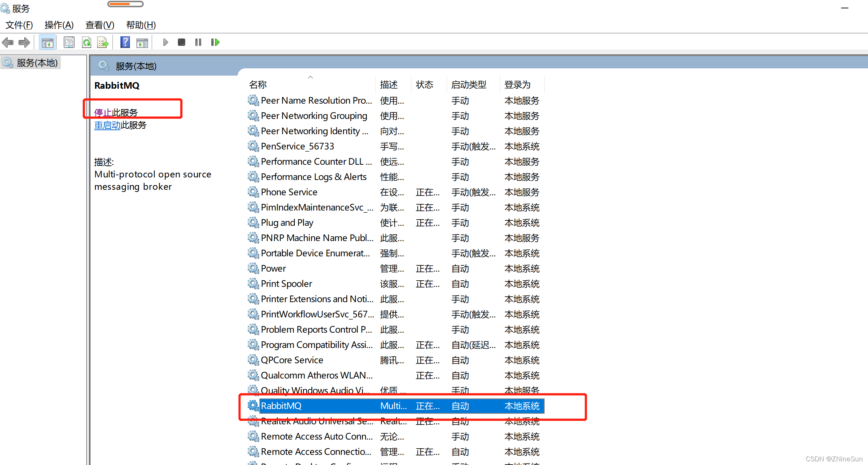This screenshot has height=465, width=868.
Task: Select Peer Name Resolution Protocol service
Action: pos(396,100)
